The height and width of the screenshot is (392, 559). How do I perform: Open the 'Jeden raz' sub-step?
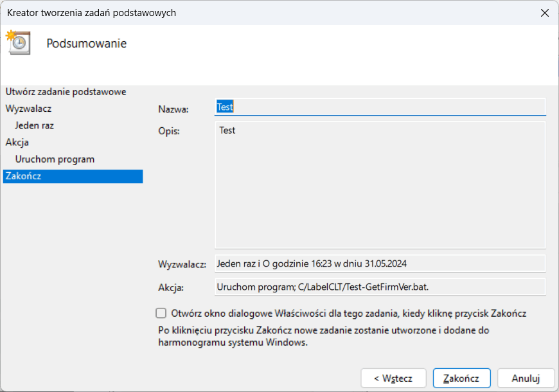point(34,125)
